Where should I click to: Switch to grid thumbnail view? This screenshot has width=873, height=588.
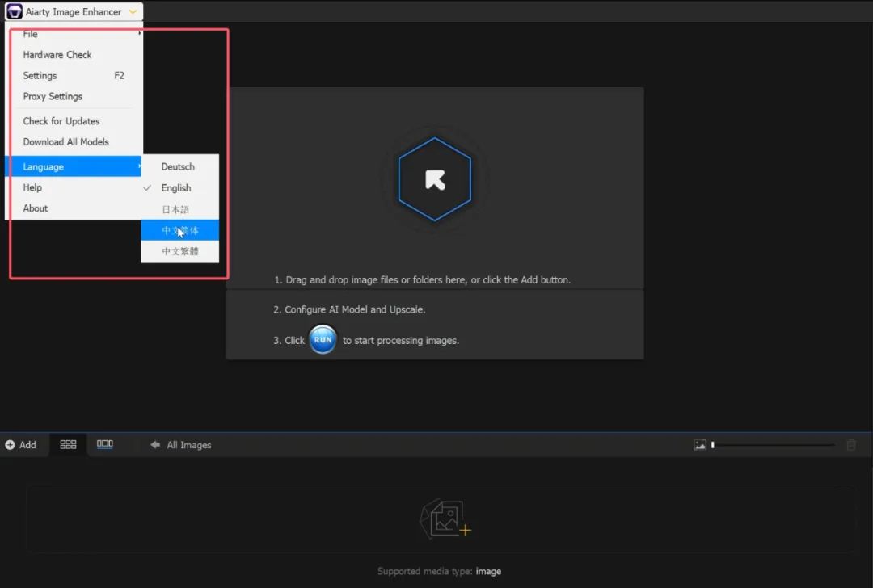pyautogui.click(x=68, y=444)
